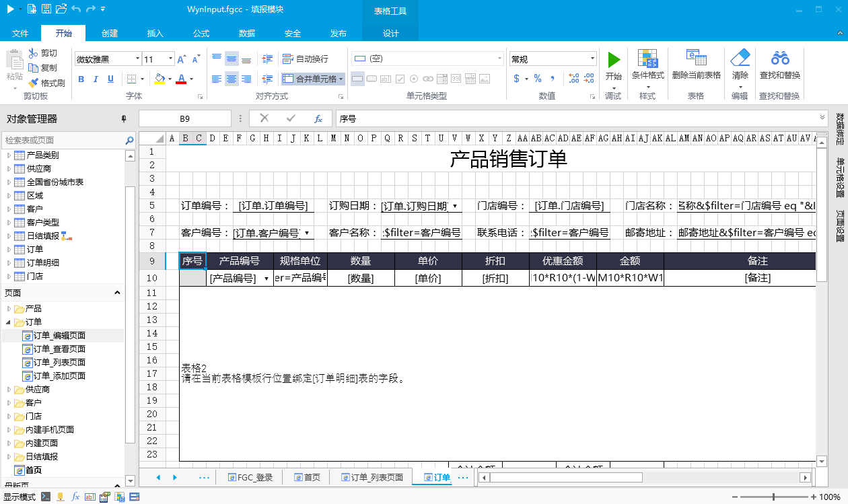Open the font size dropdown showing 11

point(171,59)
